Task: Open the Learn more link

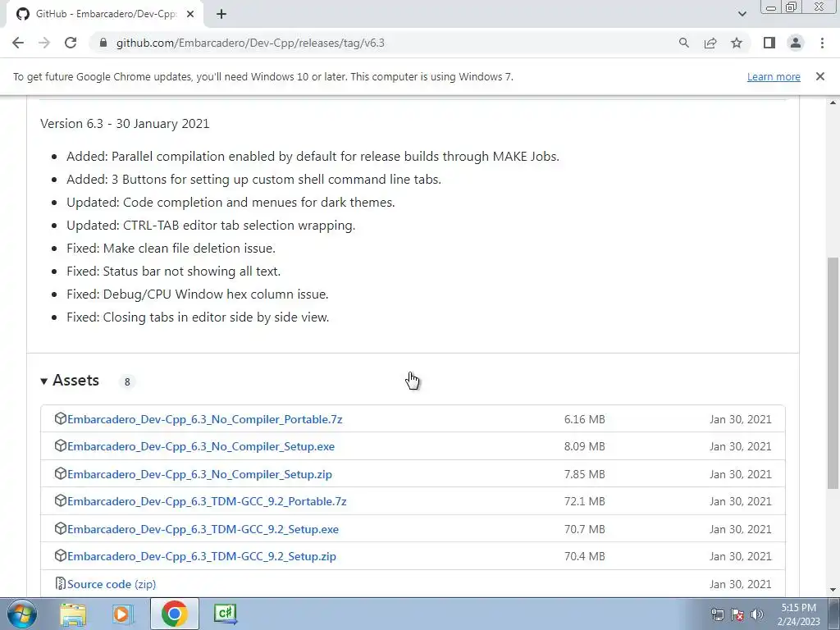Action: (774, 76)
